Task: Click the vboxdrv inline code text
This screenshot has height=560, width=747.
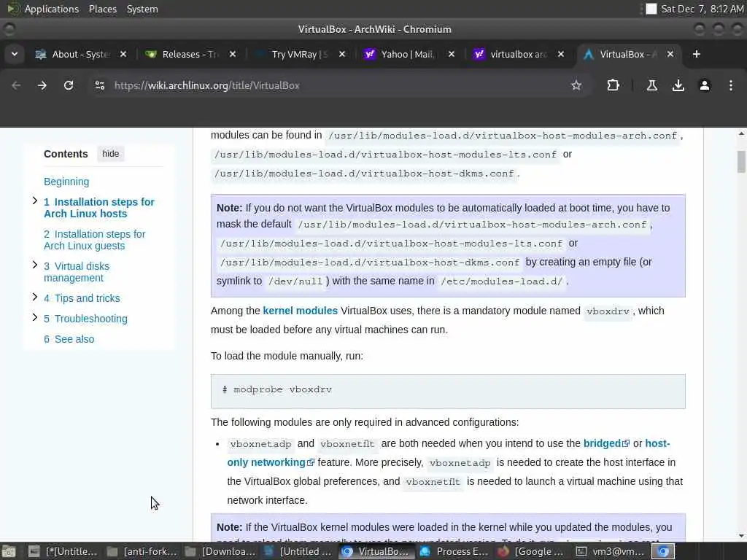Action: [608, 311]
